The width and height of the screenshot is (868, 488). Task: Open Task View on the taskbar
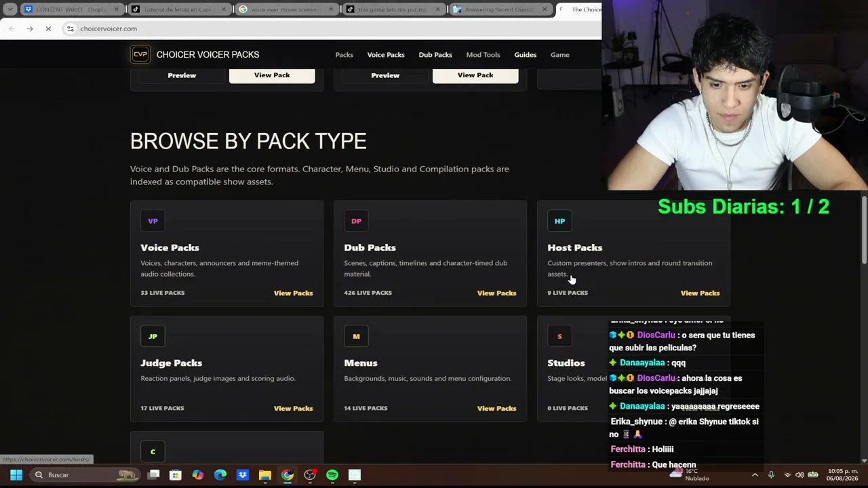coord(153,475)
